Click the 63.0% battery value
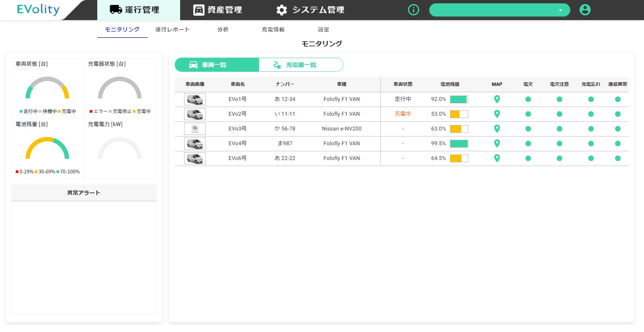 [x=438, y=129]
